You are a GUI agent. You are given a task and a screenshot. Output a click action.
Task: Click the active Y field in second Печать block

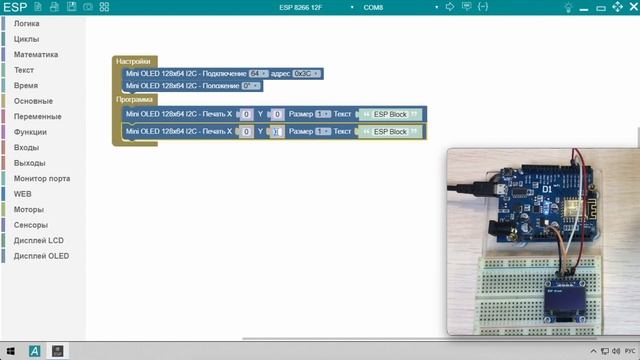(277, 131)
